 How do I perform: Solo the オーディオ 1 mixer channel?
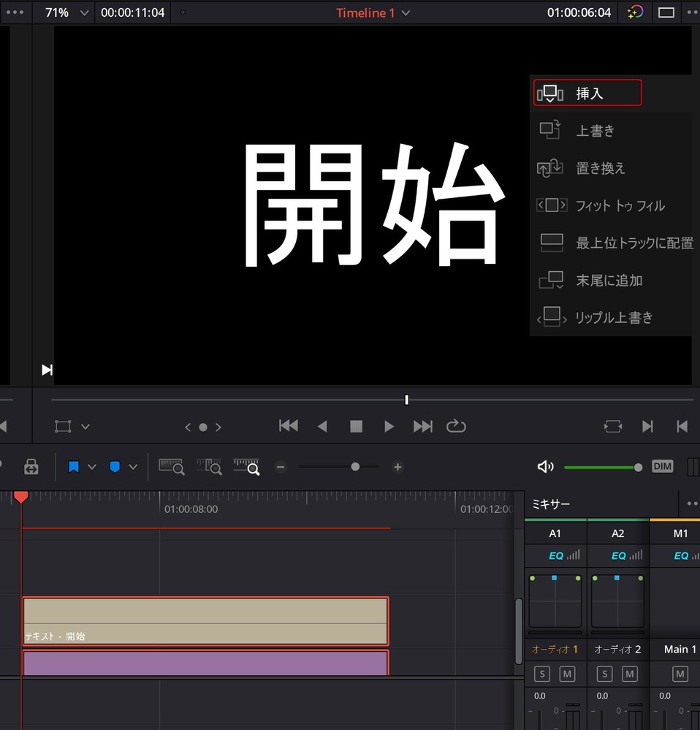[541, 674]
